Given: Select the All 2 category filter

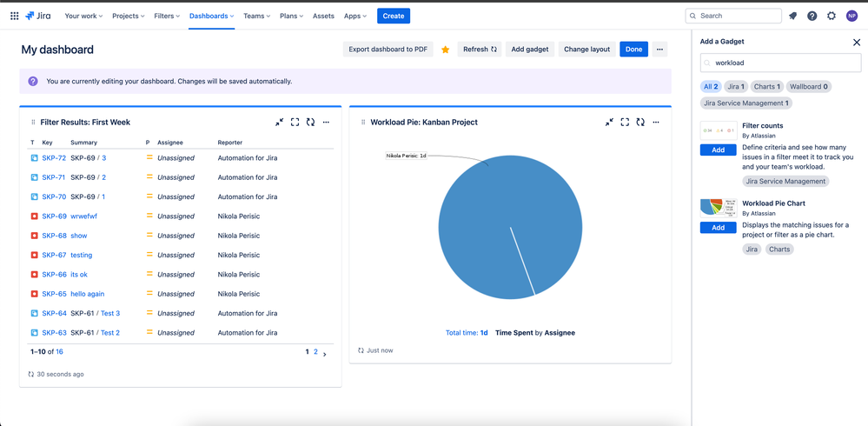Looking at the screenshot, I should pyautogui.click(x=711, y=86).
